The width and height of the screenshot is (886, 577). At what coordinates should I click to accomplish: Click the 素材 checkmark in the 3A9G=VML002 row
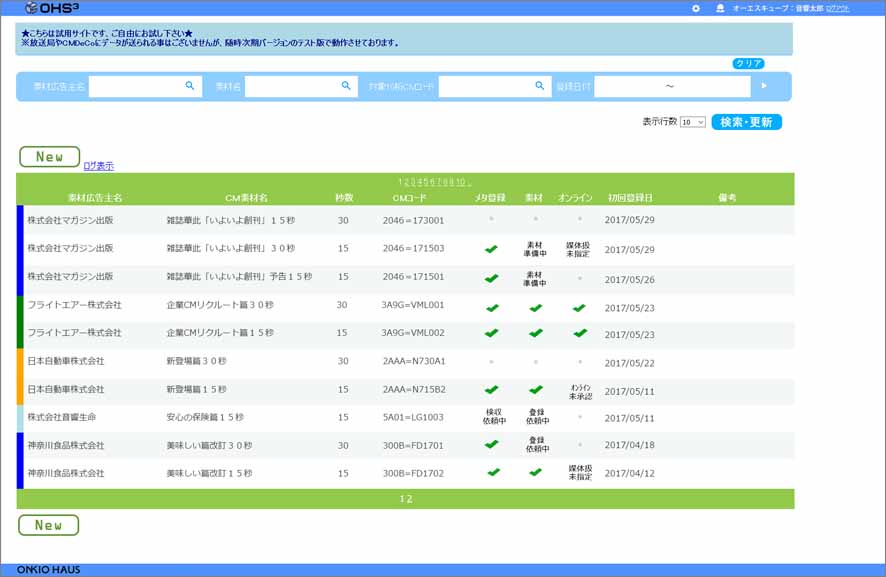pyautogui.click(x=536, y=333)
